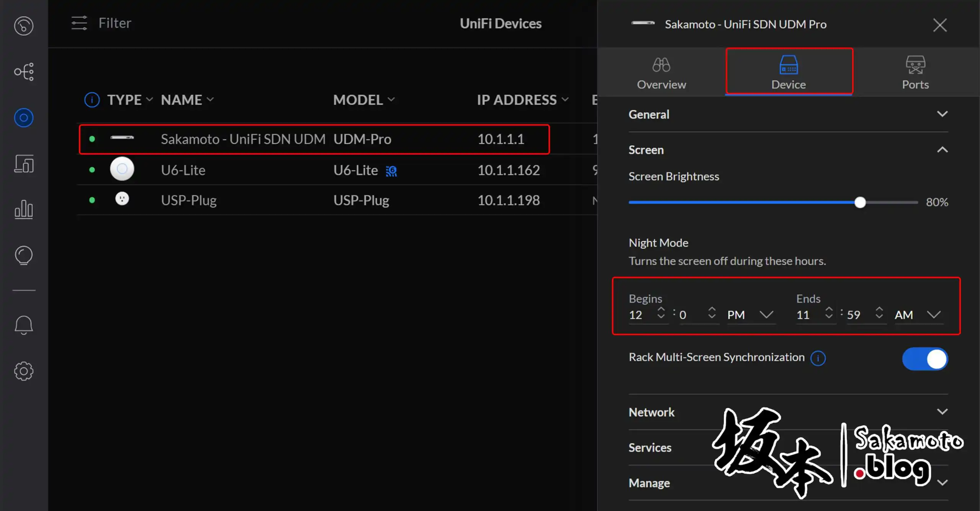Open the Alerts bell icon
Screen dimensions: 980x511
[24, 325]
